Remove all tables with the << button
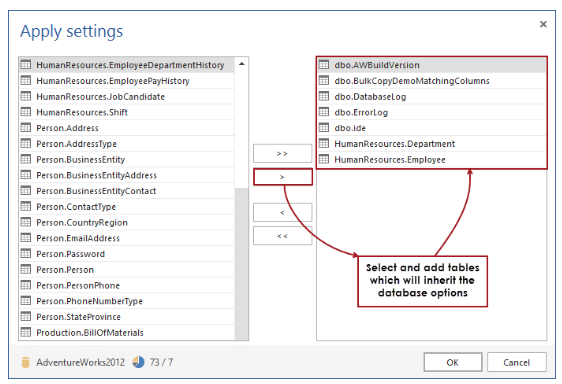This screenshot has height=384, width=562. click(282, 236)
